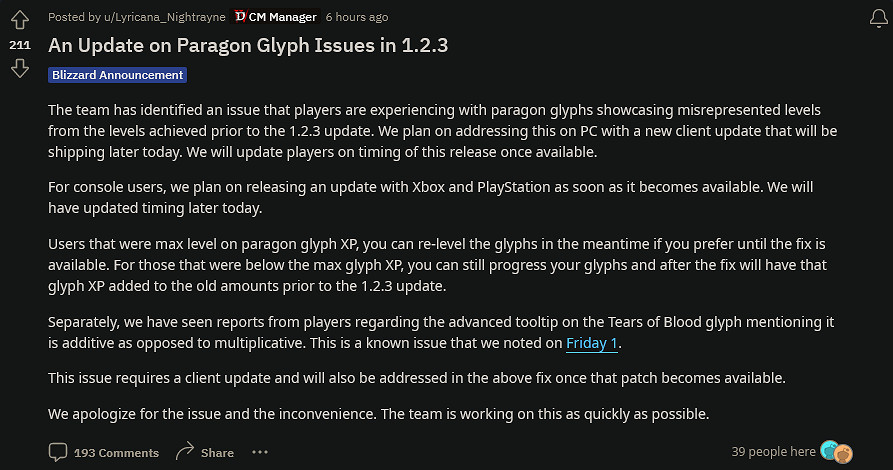This screenshot has width=893, height=470.
Task: Open the Friday 1 link
Action: (x=592, y=344)
